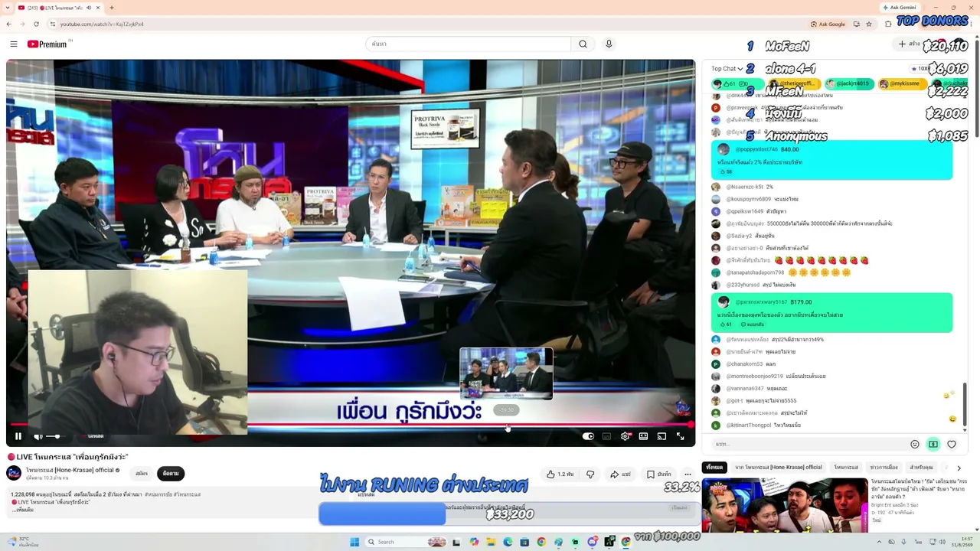Mute the video volume speaker icon
Screen dimensions: 980x551
pos(38,436)
